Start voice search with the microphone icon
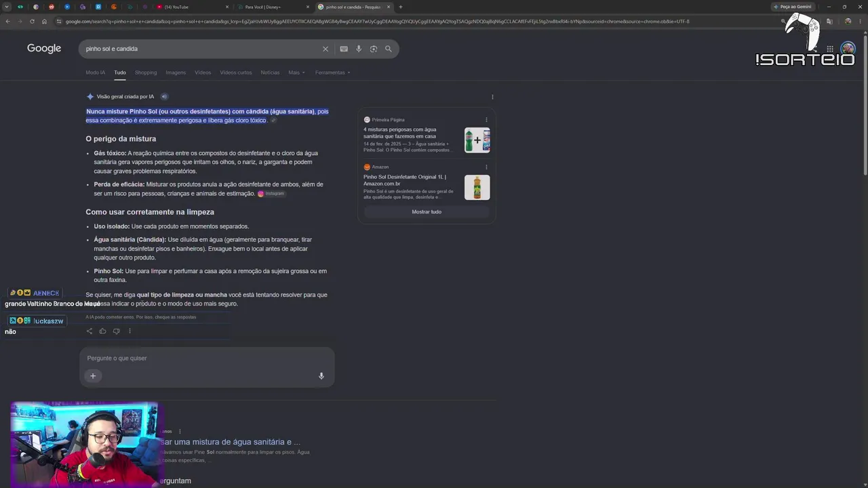Image resolution: width=868 pixels, height=488 pixels. coord(359,49)
